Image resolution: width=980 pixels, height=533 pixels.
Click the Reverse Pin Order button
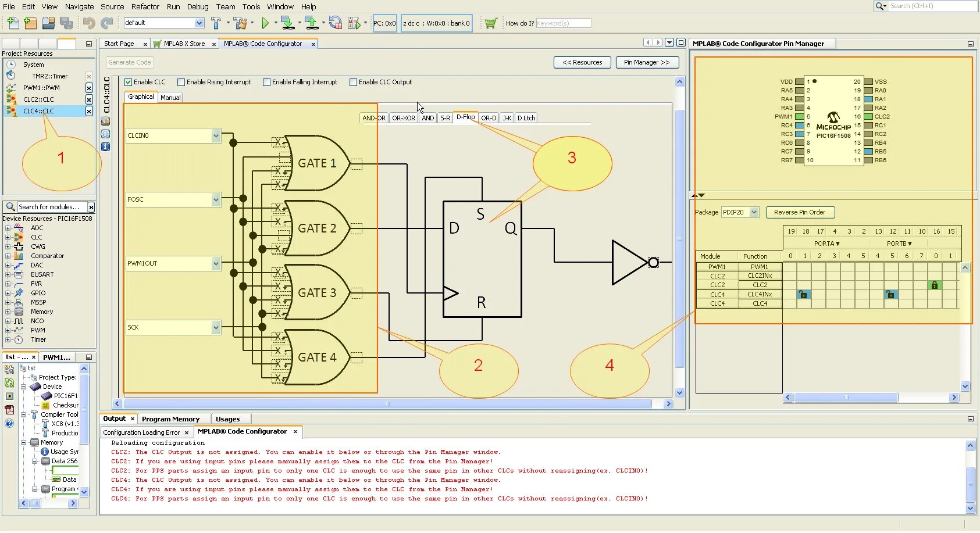tap(800, 212)
